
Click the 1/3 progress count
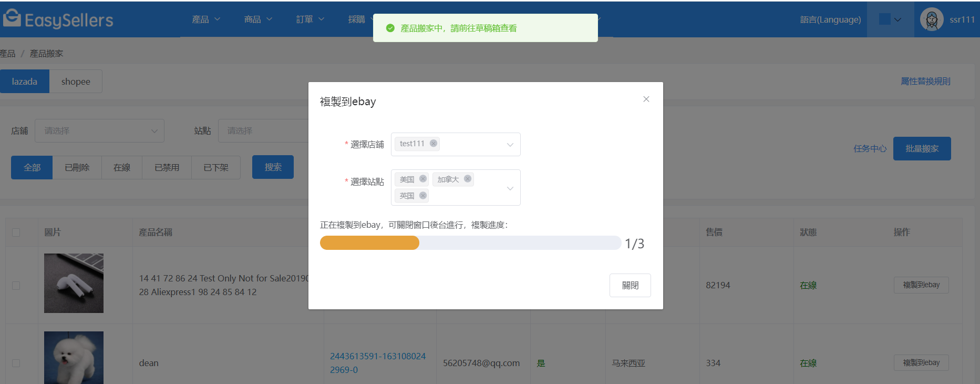tap(634, 244)
